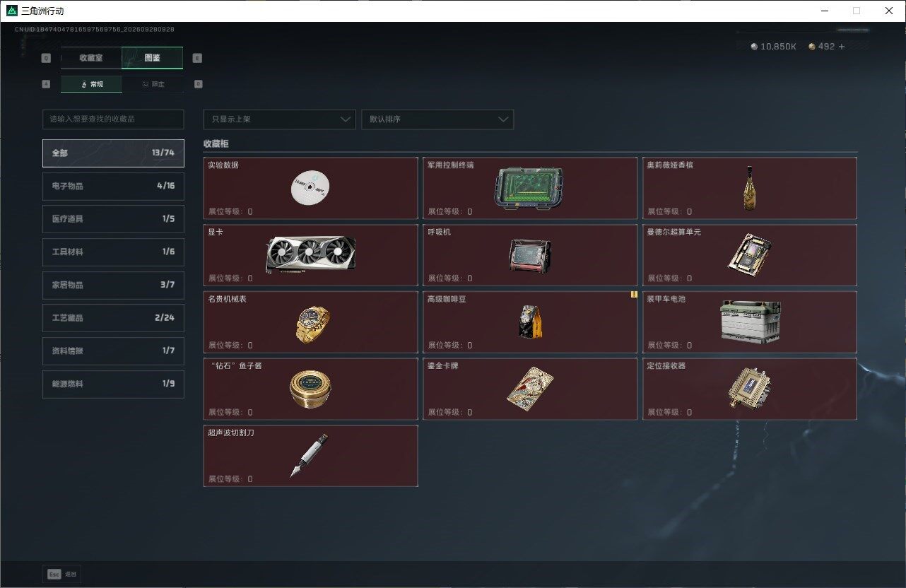Open the 装甲车电池 battery item
Screen dimensions: 906x588
(x=750, y=322)
